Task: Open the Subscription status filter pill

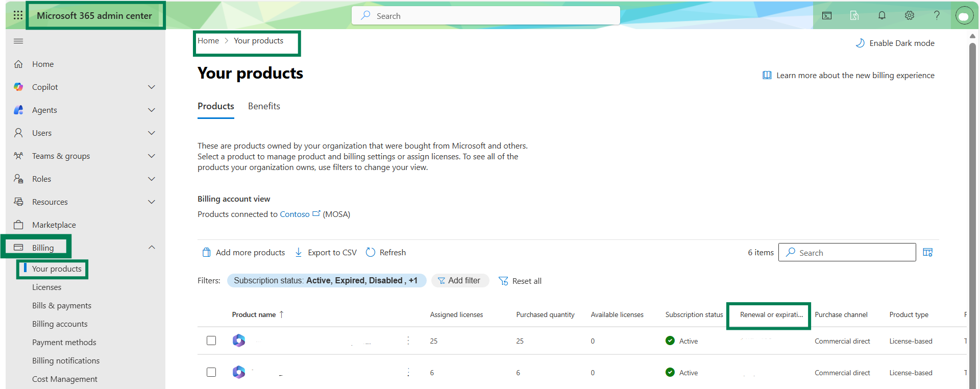Action: [327, 280]
